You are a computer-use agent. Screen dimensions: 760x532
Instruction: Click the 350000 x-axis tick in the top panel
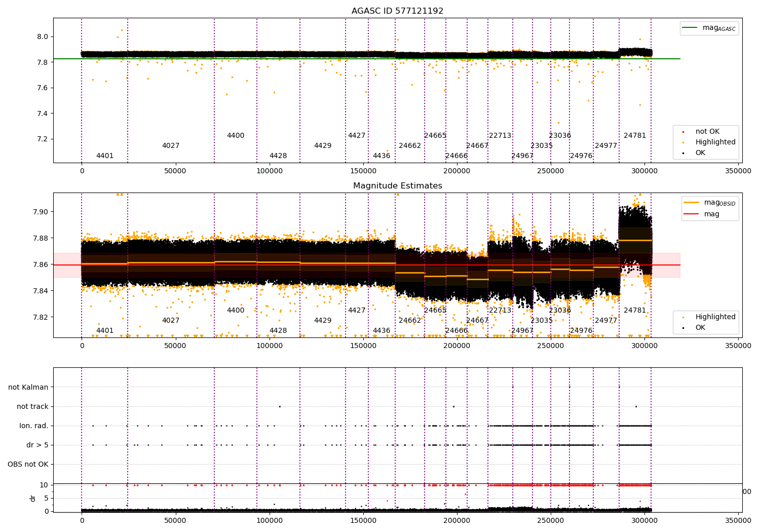(739, 171)
